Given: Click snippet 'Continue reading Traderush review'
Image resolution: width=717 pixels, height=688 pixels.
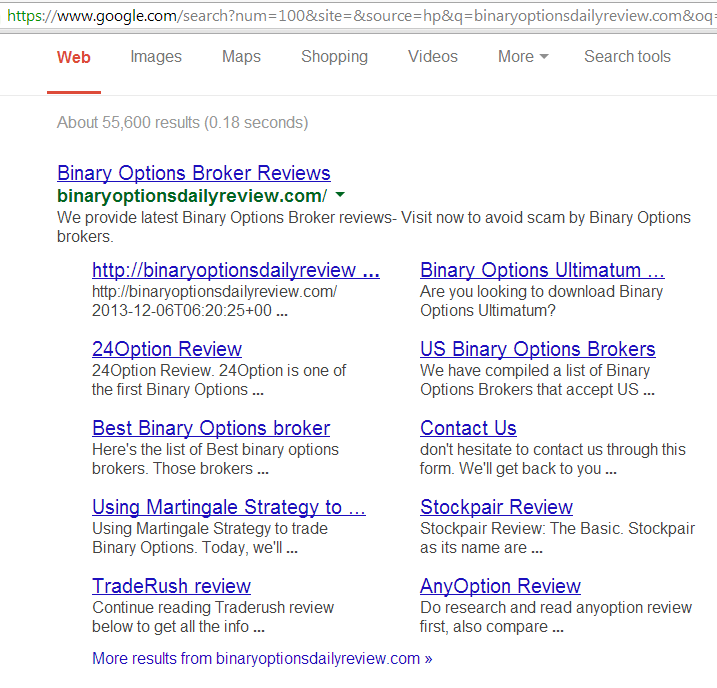Looking at the screenshot, I should coord(213,617).
